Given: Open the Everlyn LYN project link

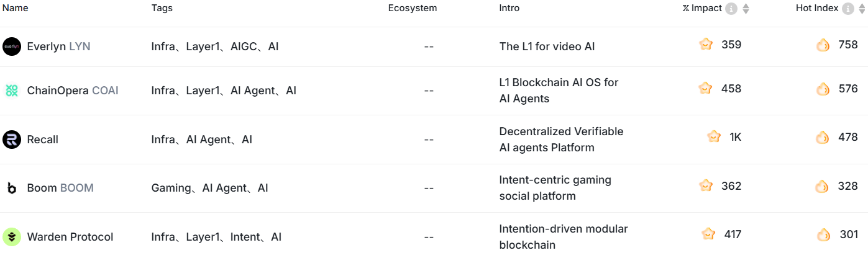Looking at the screenshot, I should (59, 47).
